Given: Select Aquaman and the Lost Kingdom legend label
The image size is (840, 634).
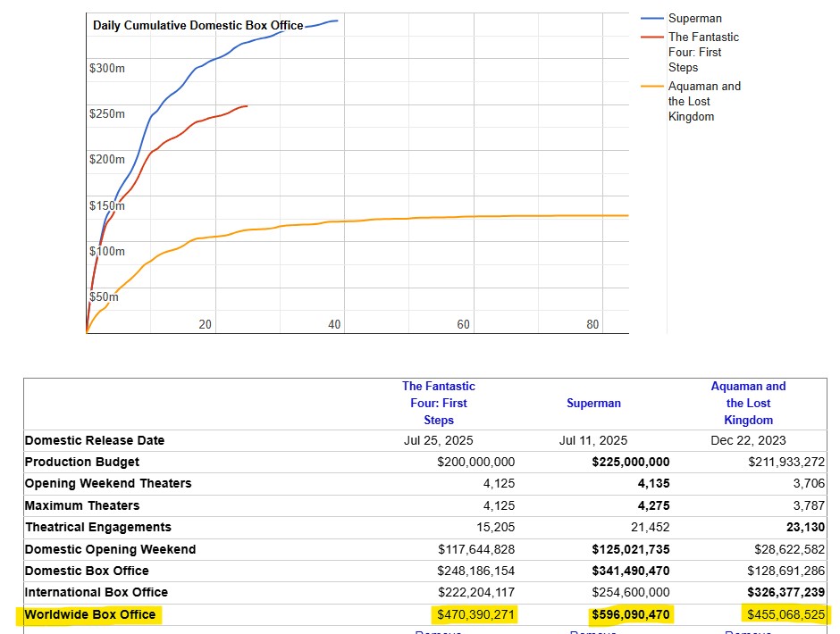Looking at the screenshot, I should point(704,101).
